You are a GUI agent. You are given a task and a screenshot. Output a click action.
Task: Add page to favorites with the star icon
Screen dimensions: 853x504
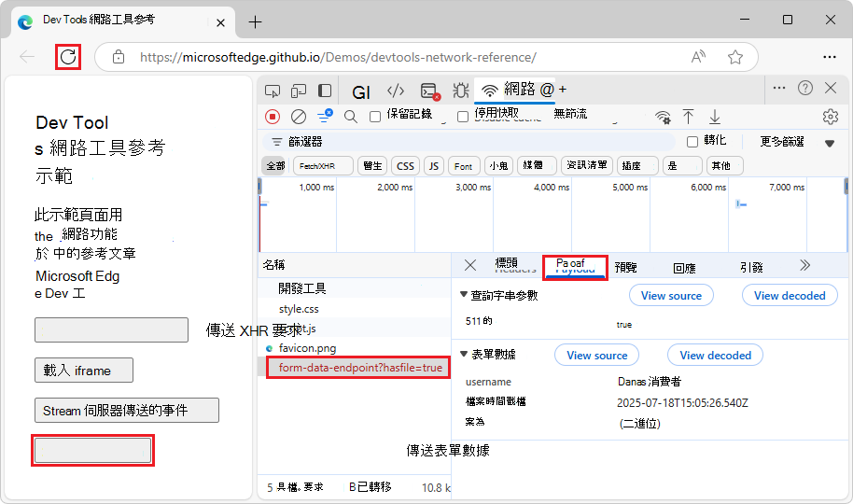(735, 57)
